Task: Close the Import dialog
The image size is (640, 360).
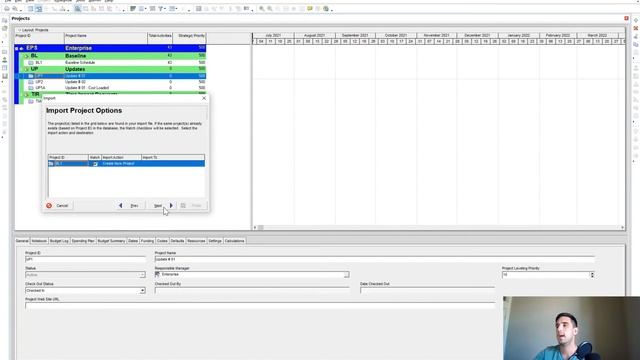Action: (x=204, y=98)
